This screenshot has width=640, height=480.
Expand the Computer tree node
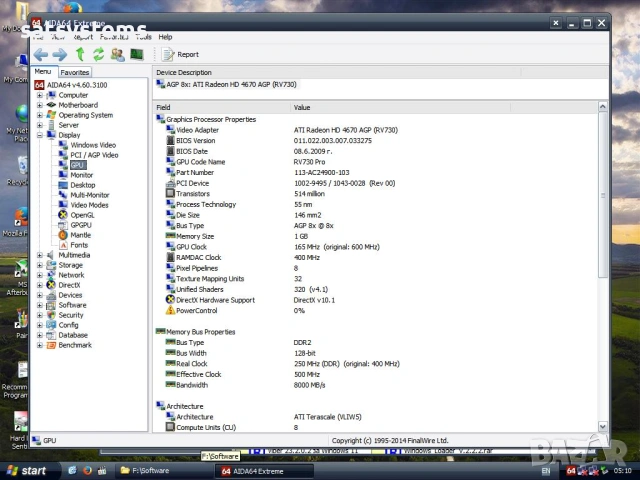coord(40,95)
